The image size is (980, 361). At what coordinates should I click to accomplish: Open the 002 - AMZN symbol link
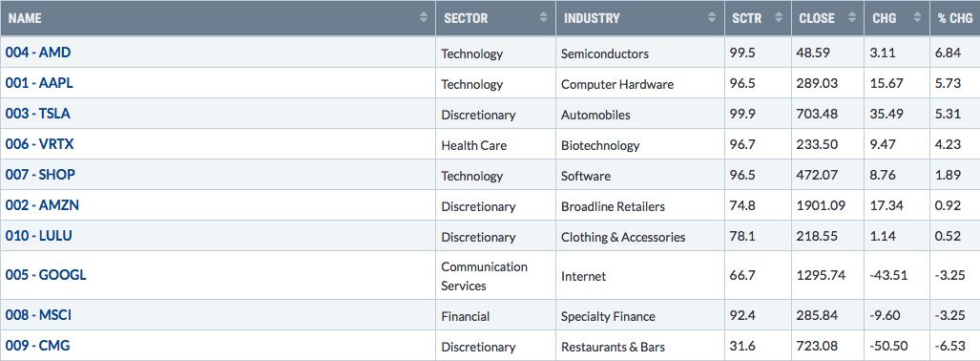[x=43, y=205]
